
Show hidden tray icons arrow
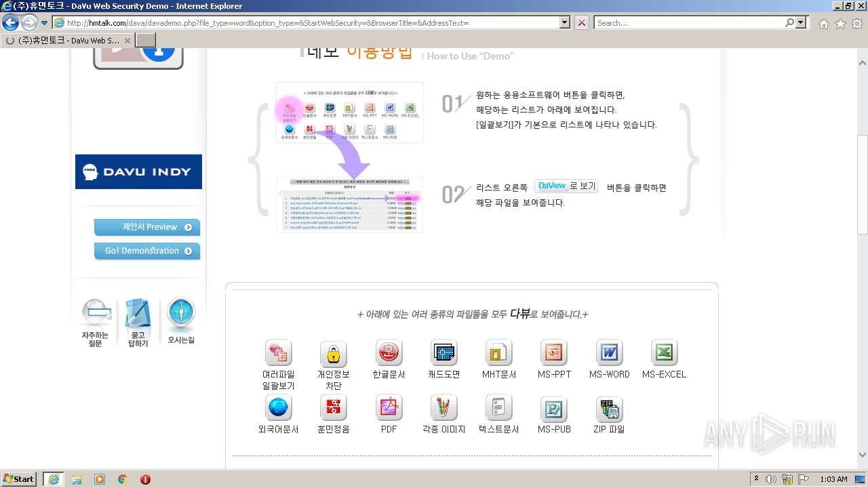[757, 479]
